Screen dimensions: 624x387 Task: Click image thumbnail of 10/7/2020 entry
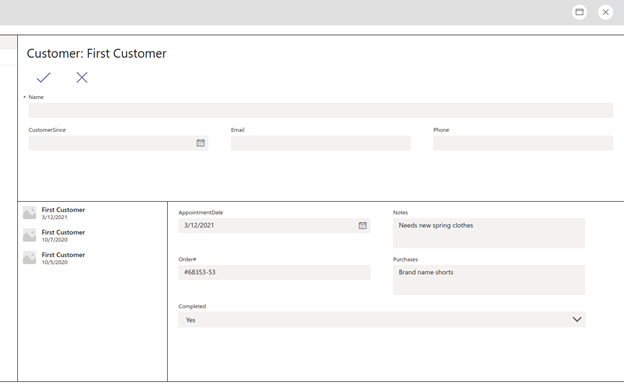coord(29,235)
